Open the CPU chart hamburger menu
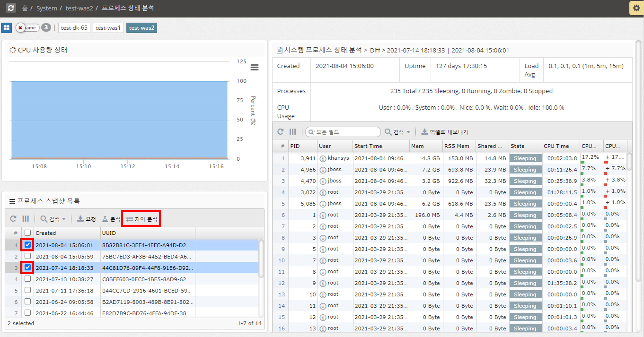The height and width of the screenshot is (337, 644). pos(254,67)
